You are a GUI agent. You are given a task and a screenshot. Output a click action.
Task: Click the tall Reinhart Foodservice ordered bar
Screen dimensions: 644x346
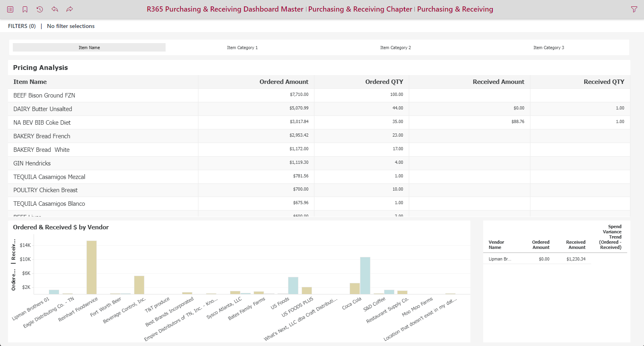[92, 267]
